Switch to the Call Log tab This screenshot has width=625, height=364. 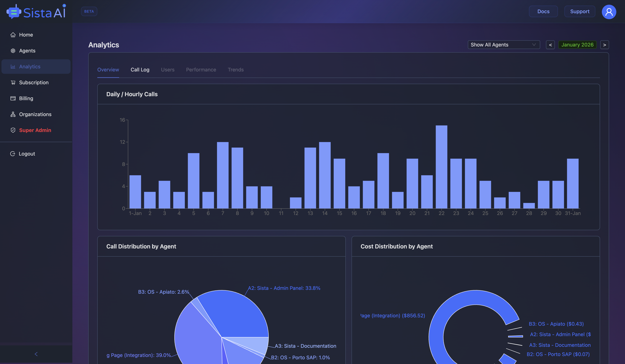[x=140, y=70]
